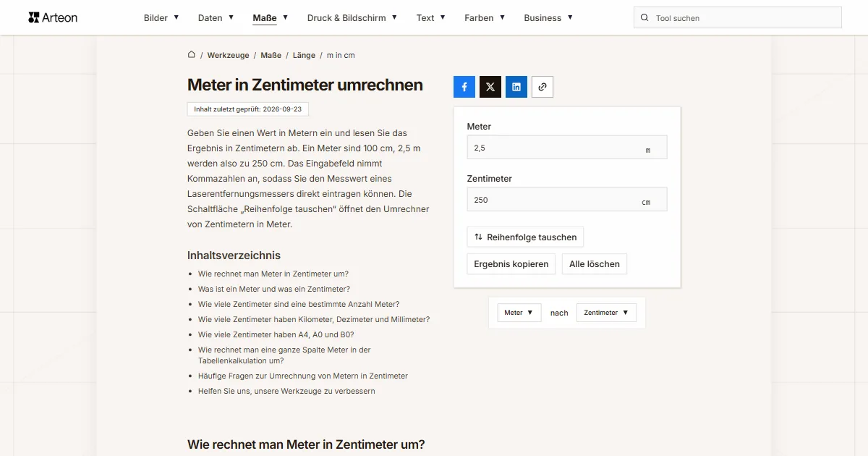
Task: Copy page link icon
Action: click(542, 87)
